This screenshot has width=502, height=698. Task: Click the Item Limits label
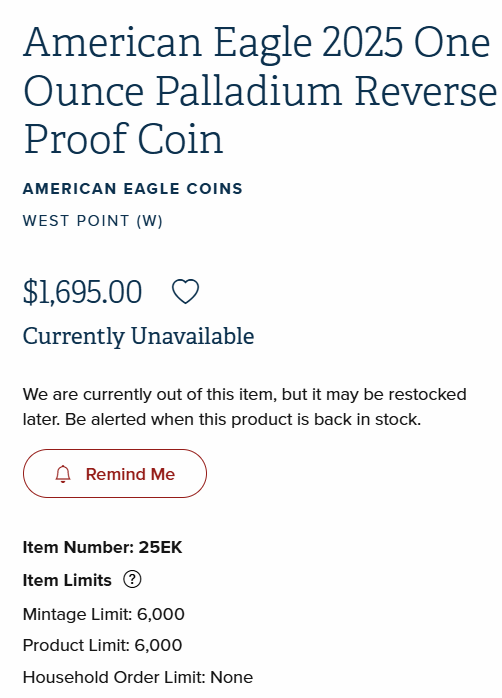(67, 580)
